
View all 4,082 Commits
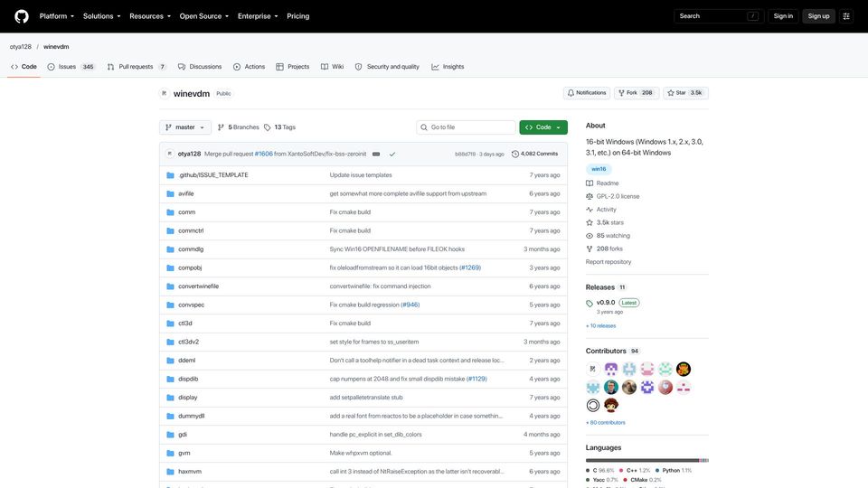(534, 154)
